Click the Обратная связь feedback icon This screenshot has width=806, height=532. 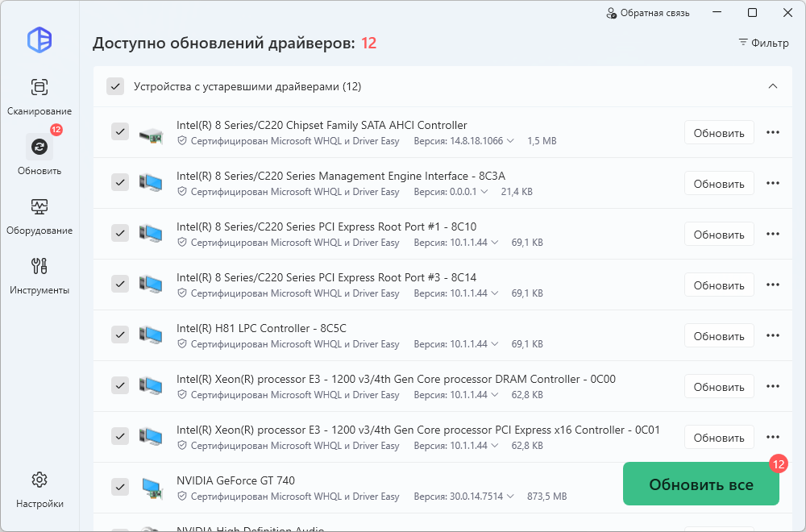point(611,13)
